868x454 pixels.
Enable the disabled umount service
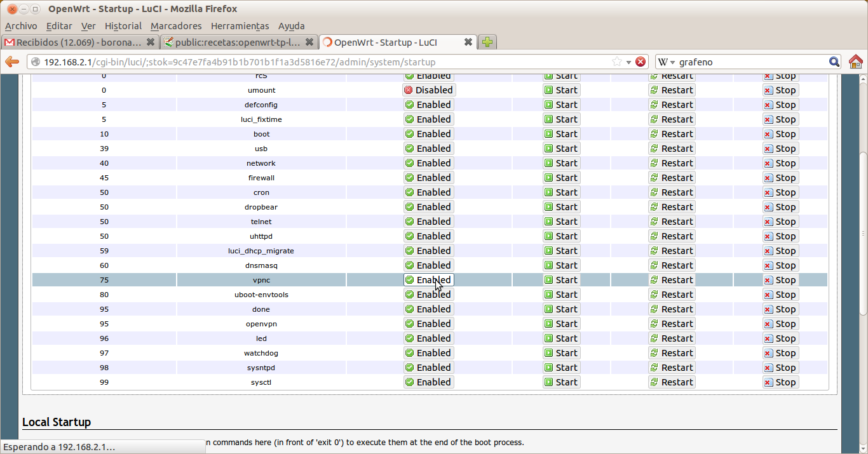tap(429, 90)
